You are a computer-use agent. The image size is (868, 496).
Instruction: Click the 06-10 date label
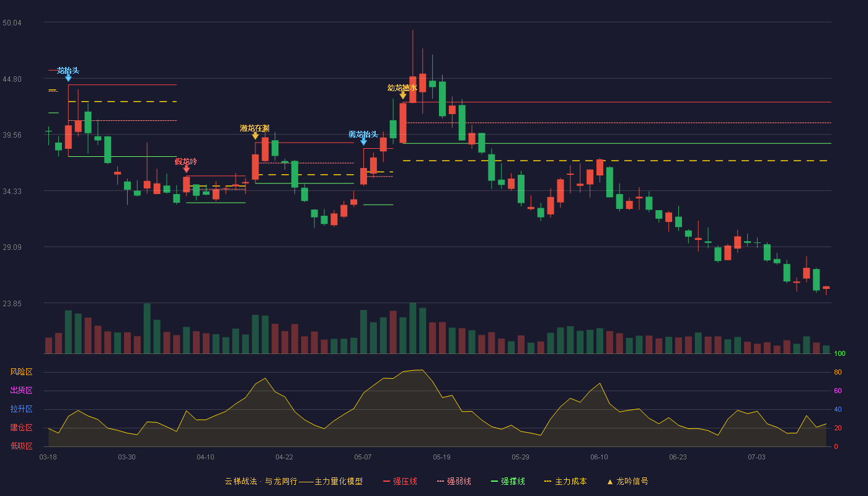[599, 457]
